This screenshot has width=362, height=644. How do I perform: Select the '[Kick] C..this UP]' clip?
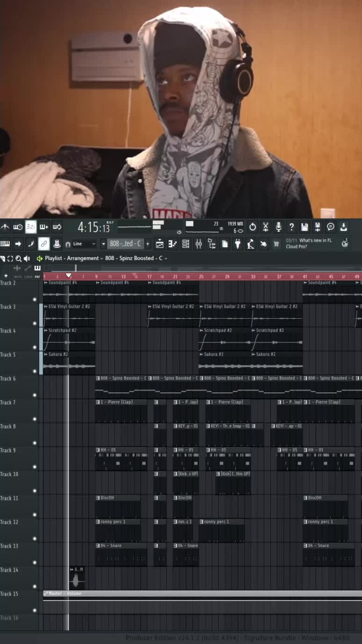tap(233, 483)
